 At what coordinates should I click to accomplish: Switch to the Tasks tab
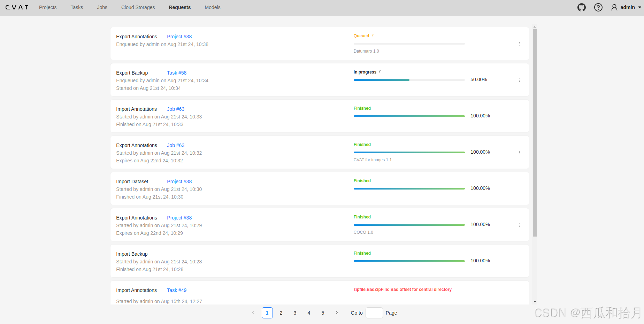pos(77,7)
